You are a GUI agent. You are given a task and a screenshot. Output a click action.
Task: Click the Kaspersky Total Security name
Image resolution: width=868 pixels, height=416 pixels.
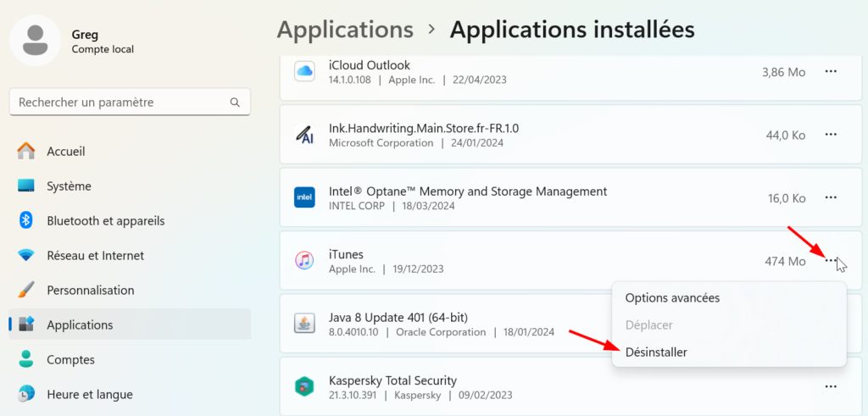pyautogui.click(x=393, y=380)
